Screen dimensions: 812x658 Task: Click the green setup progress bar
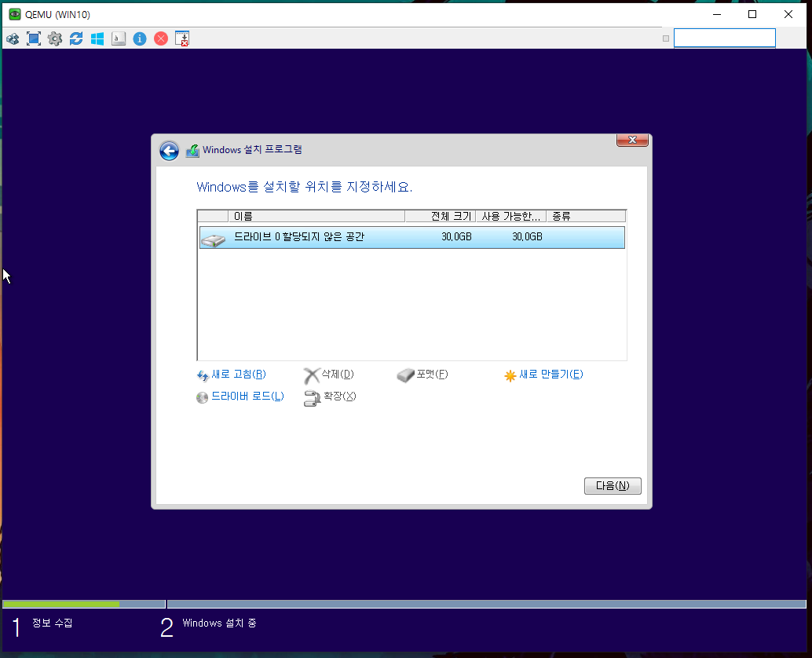click(61, 604)
